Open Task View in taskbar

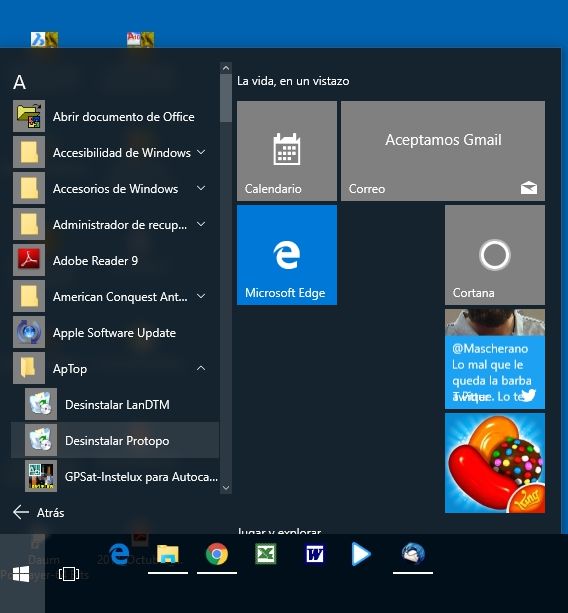pos(69,574)
